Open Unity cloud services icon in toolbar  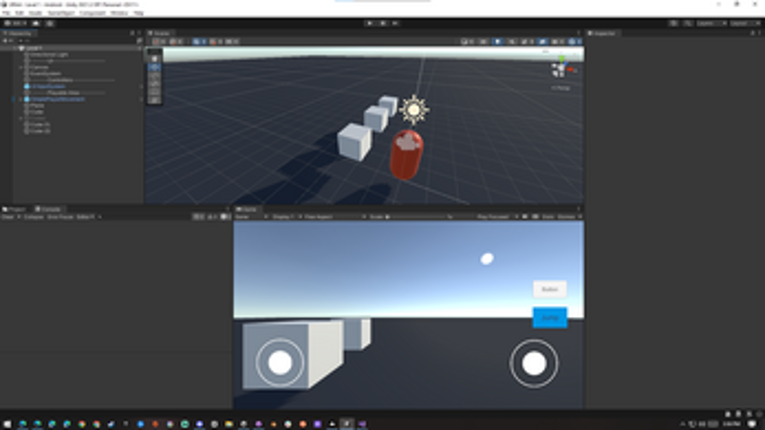tap(36, 23)
